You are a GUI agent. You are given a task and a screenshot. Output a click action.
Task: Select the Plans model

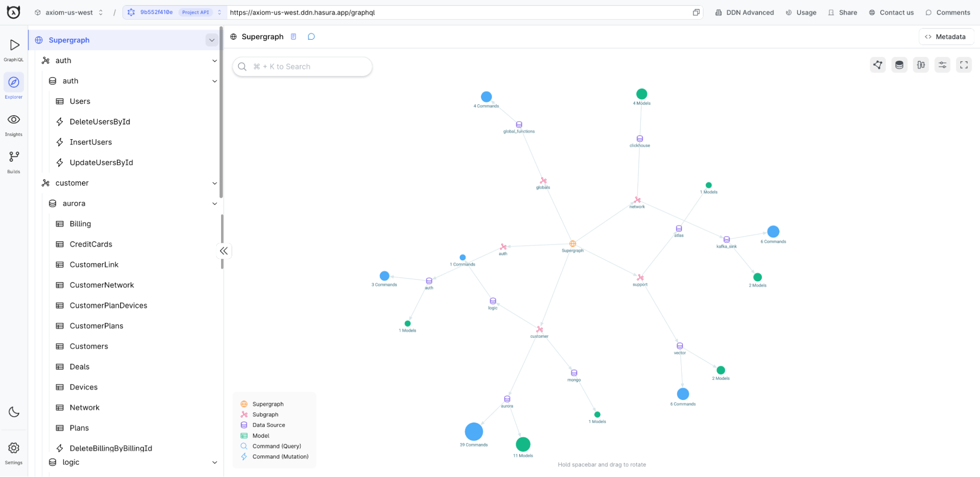pos(79,428)
